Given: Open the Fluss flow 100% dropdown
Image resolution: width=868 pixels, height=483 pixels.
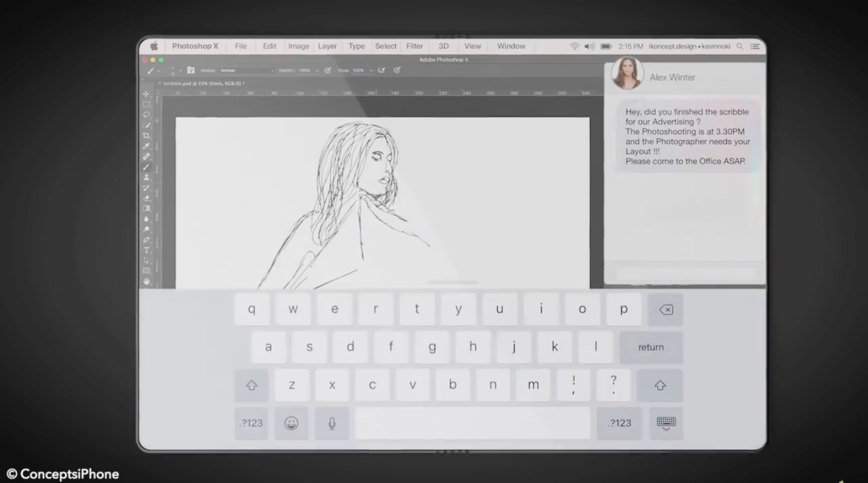Looking at the screenshot, I should click(x=362, y=71).
